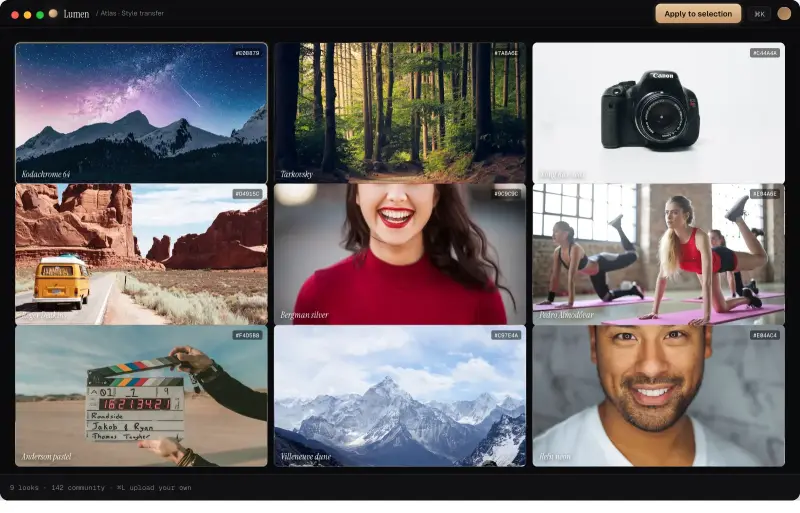
Task: Select the orange van desert road look
Action: (x=141, y=254)
